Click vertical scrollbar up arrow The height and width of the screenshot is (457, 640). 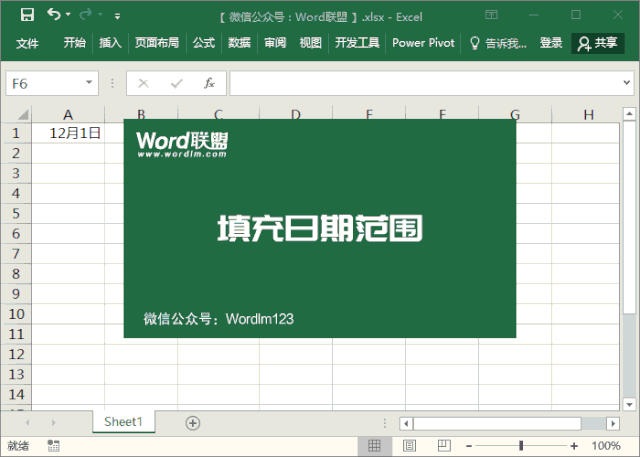pos(629,114)
